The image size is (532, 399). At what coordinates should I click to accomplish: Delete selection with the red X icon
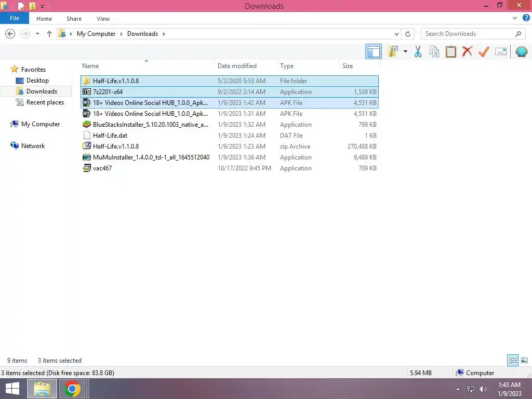pos(467,51)
